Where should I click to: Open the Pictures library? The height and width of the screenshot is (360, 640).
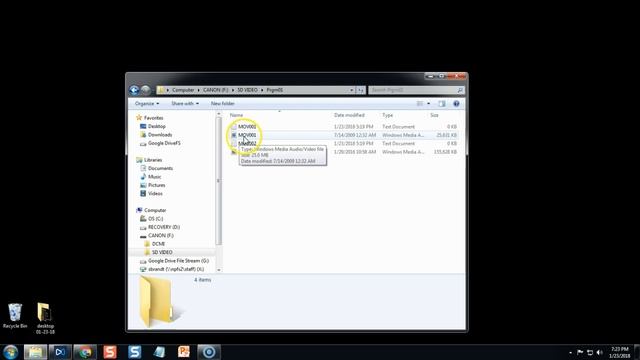click(x=156, y=185)
